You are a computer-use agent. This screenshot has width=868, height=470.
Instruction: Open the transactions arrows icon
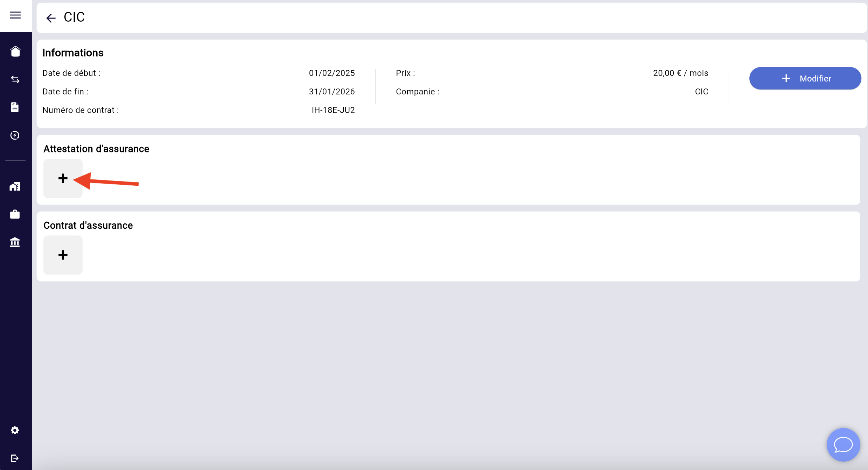(x=15, y=79)
